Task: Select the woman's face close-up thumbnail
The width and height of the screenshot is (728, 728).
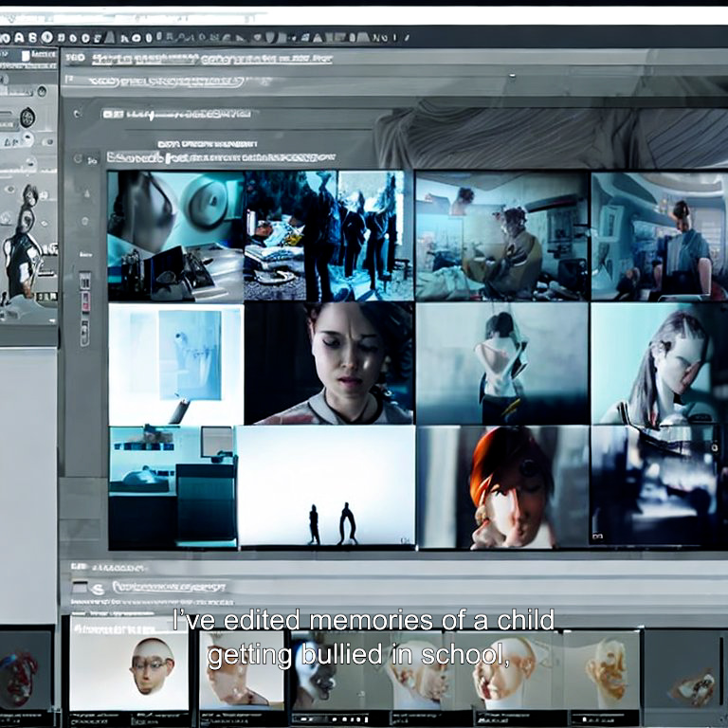Action: pyautogui.click(x=329, y=363)
